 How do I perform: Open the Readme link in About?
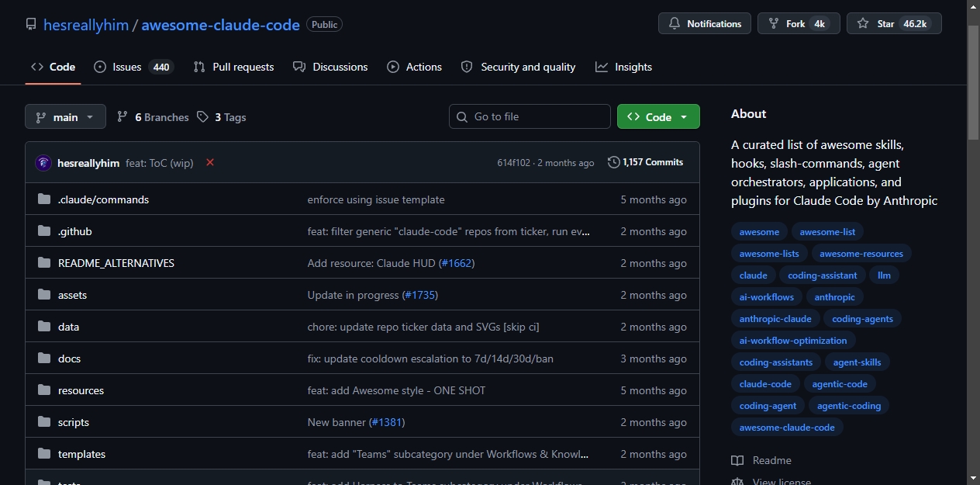pos(761,460)
